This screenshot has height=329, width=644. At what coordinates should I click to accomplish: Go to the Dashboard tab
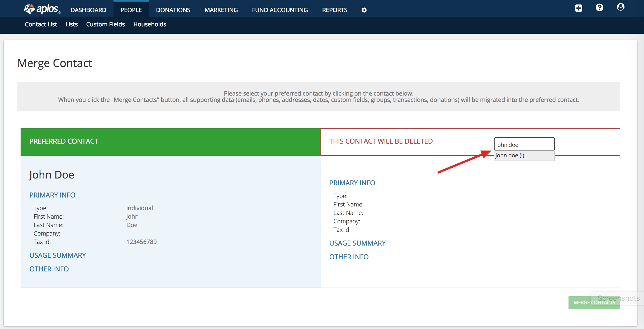[88, 10]
